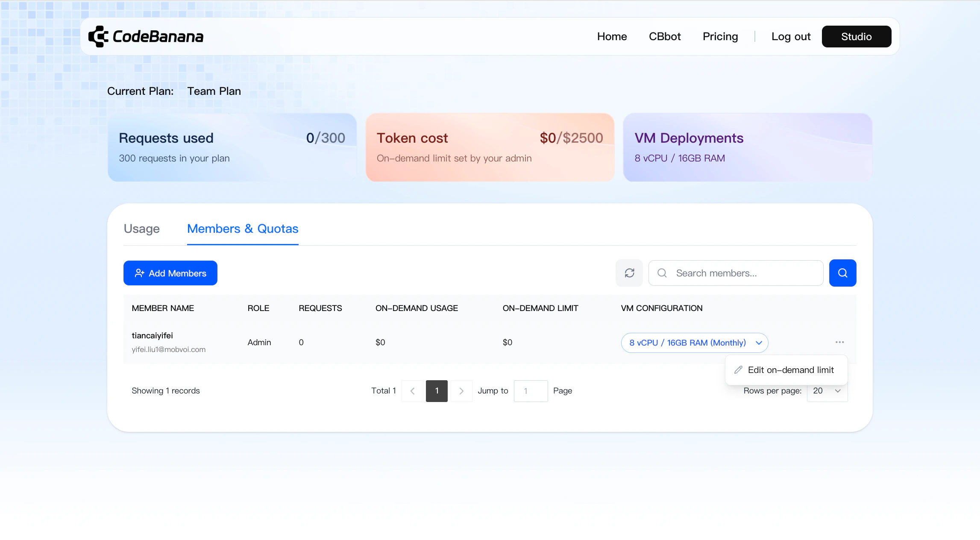
Task: Click the blue search magnifier button
Action: tap(842, 273)
